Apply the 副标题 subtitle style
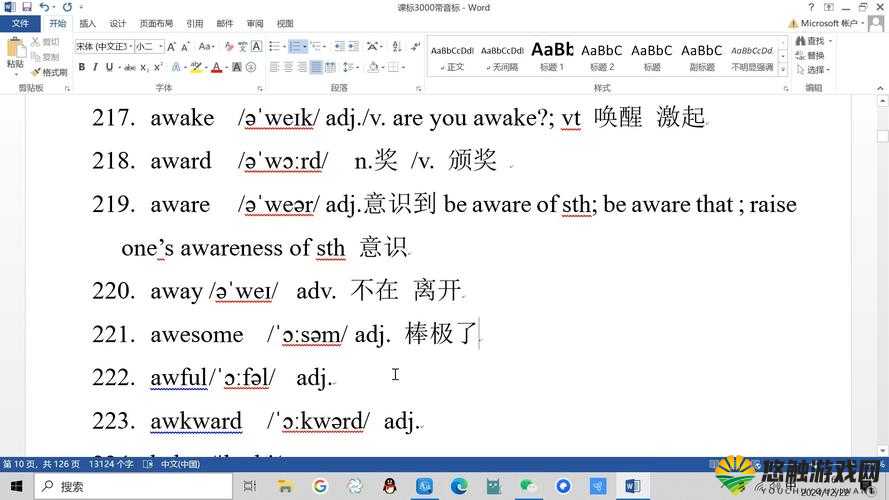889x500 pixels. (701, 57)
